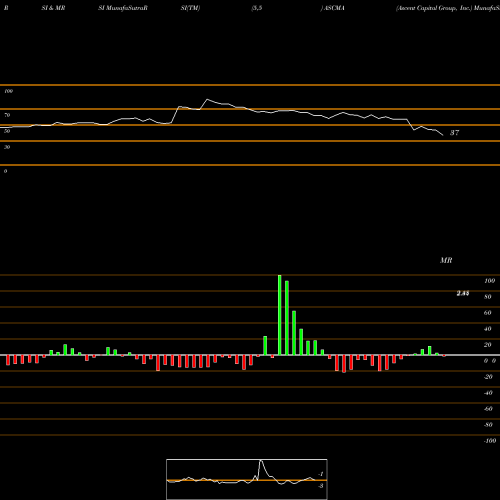Image resolution: width=500 pixels, height=500 pixels.
Task: Click the RSI axis label 30
Action: click(7, 147)
